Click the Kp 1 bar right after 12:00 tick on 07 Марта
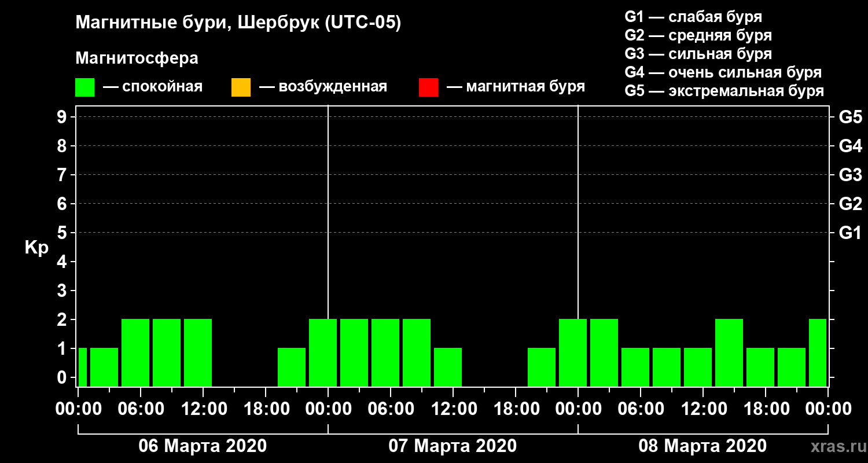868x463 pixels. 448,367
